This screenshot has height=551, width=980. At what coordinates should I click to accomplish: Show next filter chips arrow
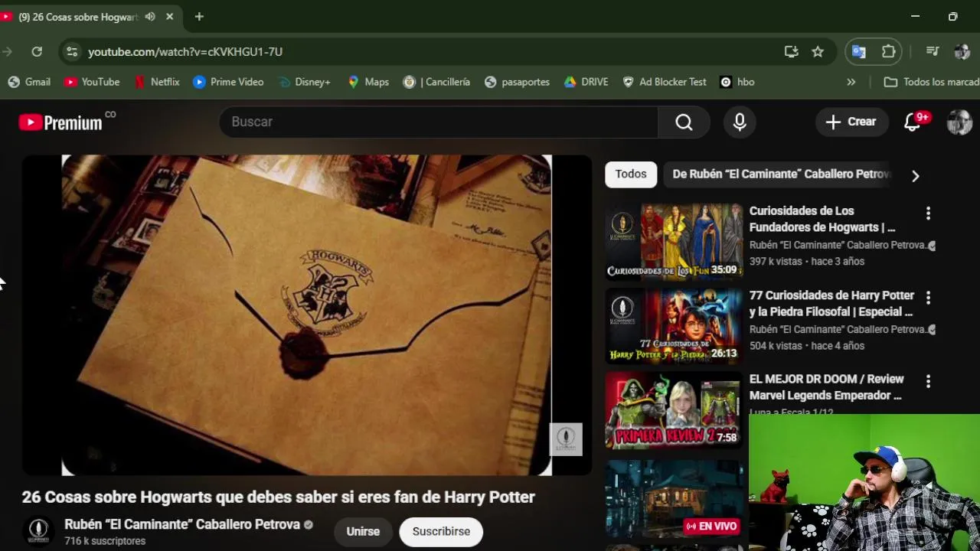tap(915, 175)
